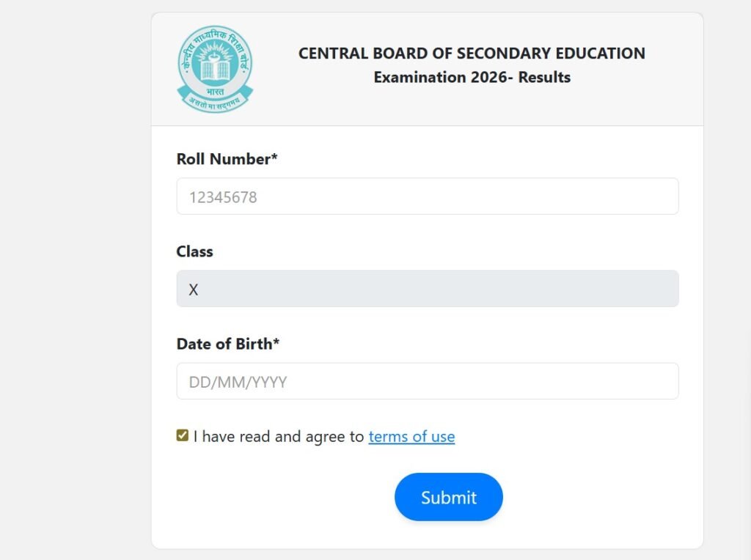Screen dimensions: 751x560
Task: Activate the blue Submit button
Action: [x=448, y=496]
